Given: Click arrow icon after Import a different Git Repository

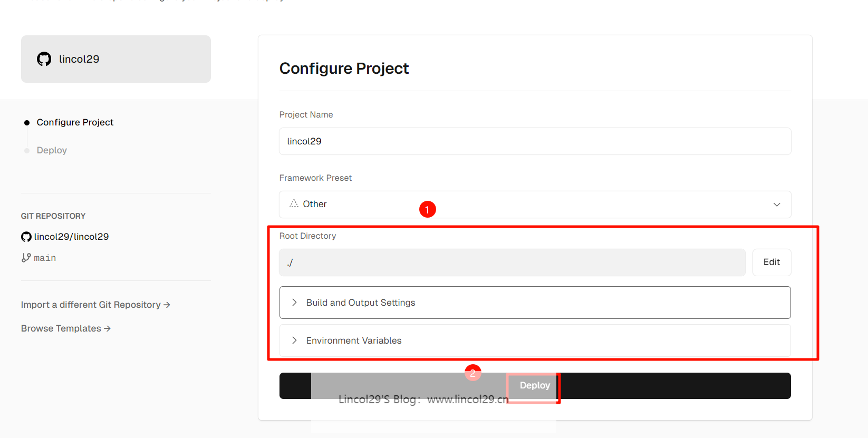Looking at the screenshot, I should click(167, 305).
